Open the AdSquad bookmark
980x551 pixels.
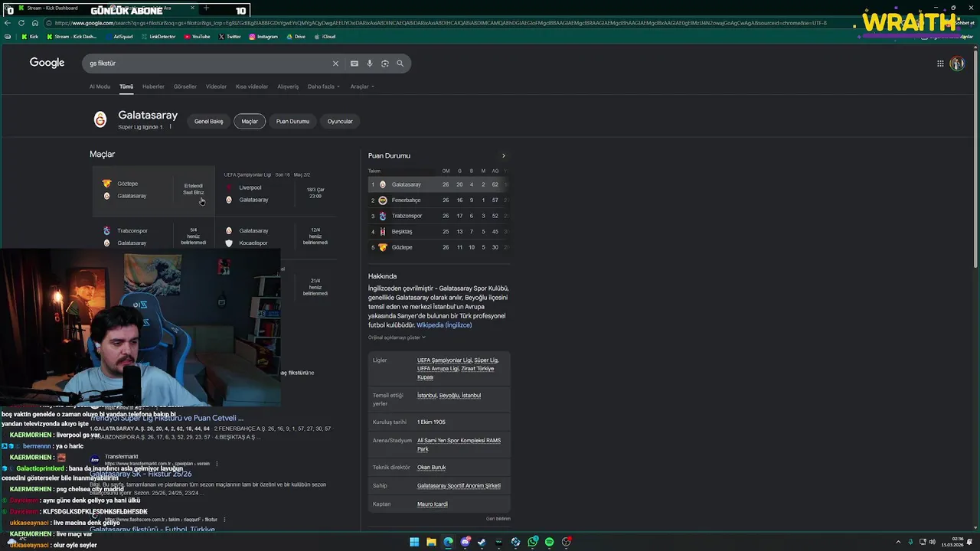119,37
